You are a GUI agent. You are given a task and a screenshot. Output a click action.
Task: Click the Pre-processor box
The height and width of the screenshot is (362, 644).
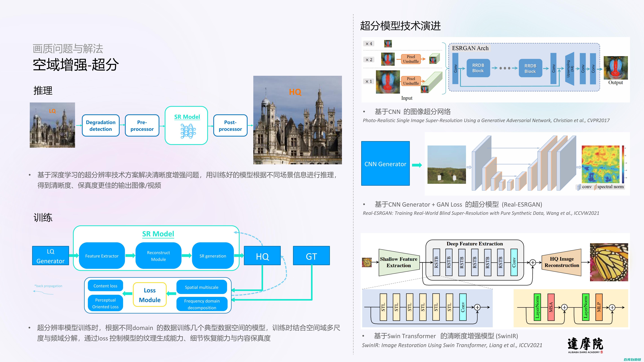(142, 125)
